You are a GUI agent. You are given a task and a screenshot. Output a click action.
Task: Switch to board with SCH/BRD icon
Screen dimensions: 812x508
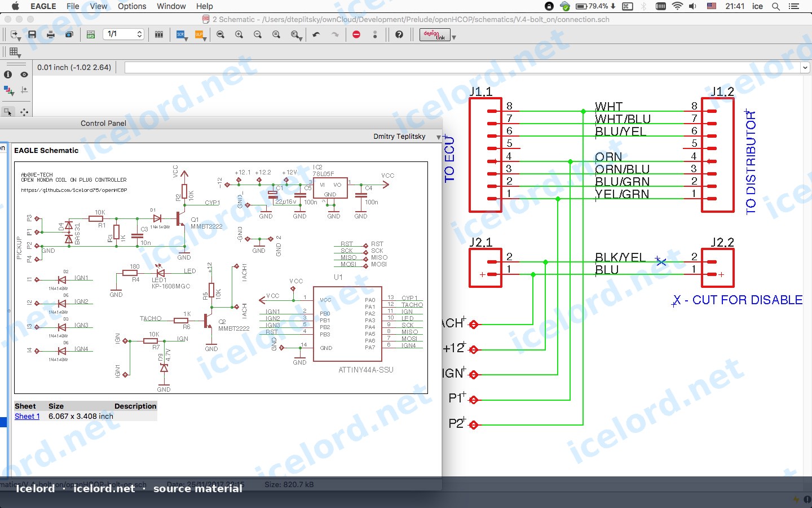[91, 35]
